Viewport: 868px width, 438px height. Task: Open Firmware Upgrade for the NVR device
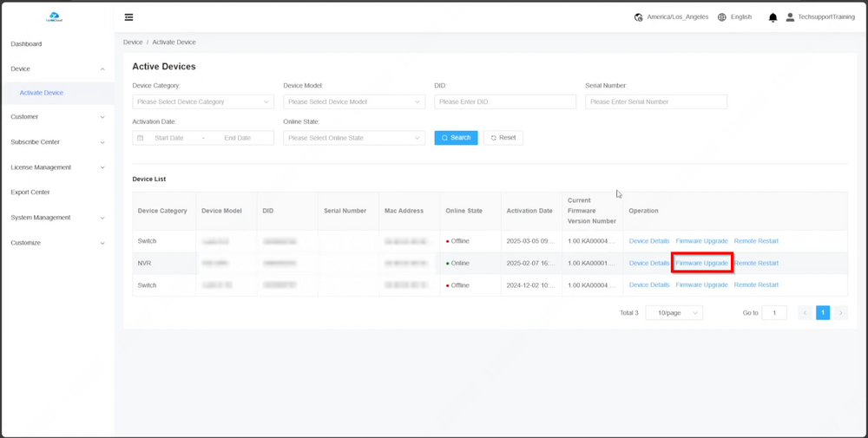(x=701, y=263)
